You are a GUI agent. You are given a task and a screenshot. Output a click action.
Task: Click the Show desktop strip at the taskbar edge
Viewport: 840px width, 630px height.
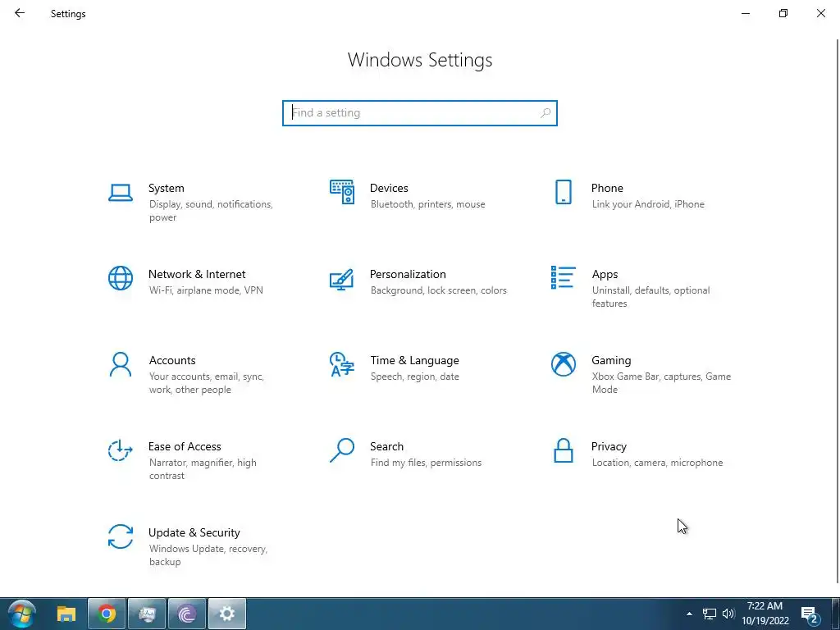pos(836,614)
